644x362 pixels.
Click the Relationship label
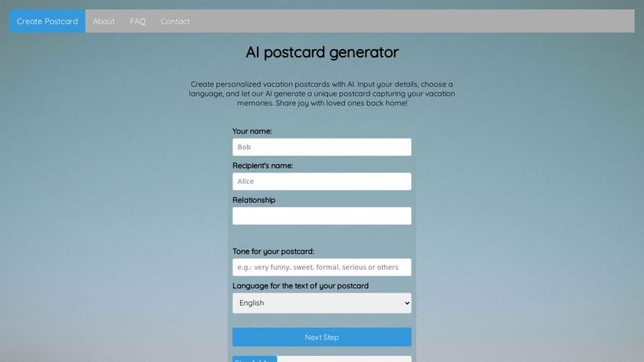point(254,200)
